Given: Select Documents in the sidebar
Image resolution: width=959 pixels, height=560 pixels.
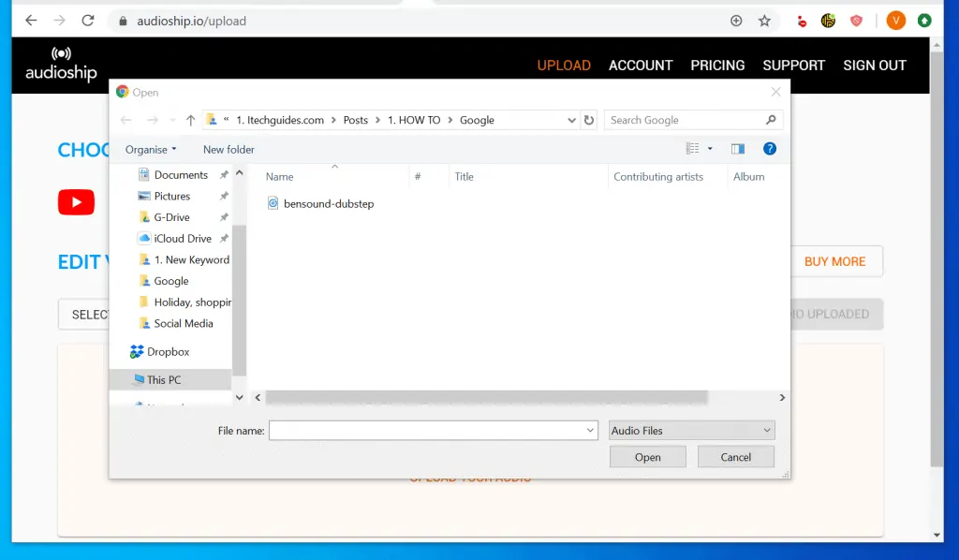Looking at the screenshot, I should pyautogui.click(x=181, y=175).
